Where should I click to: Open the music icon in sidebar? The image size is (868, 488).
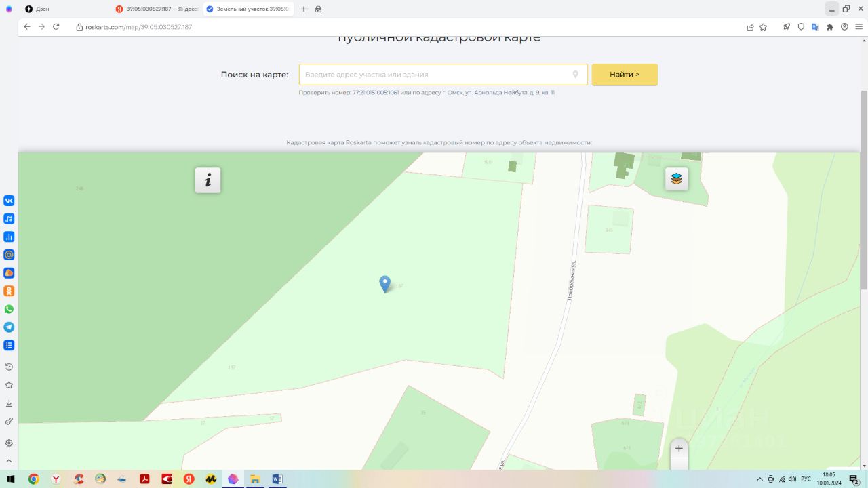(9, 219)
